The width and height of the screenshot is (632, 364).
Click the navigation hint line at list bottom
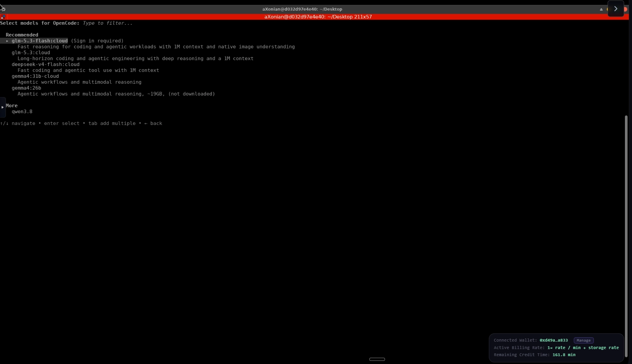point(81,123)
